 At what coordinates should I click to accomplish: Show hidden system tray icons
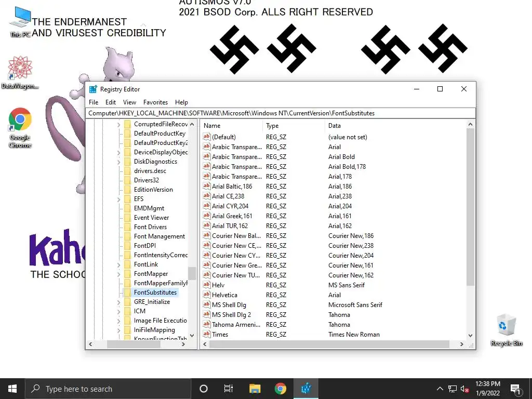coord(440,389)
